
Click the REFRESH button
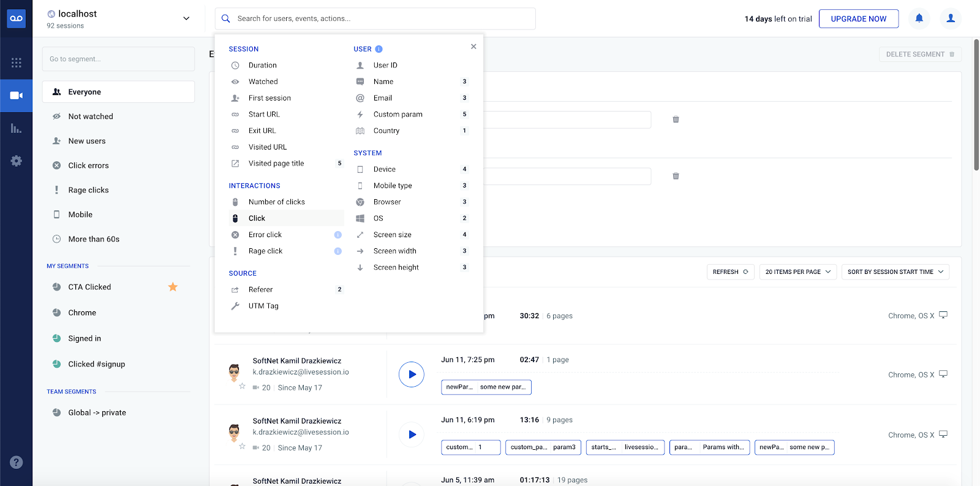730,272
